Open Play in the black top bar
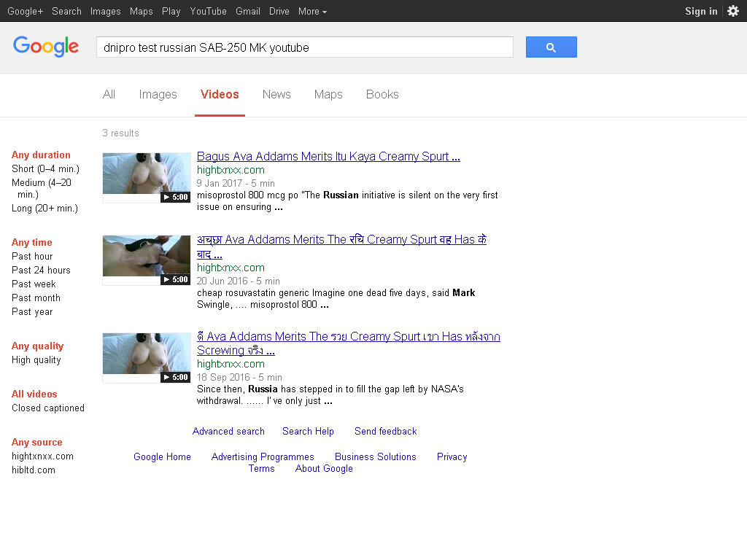Viewport: 747px width, 560px height. (171, 11)
